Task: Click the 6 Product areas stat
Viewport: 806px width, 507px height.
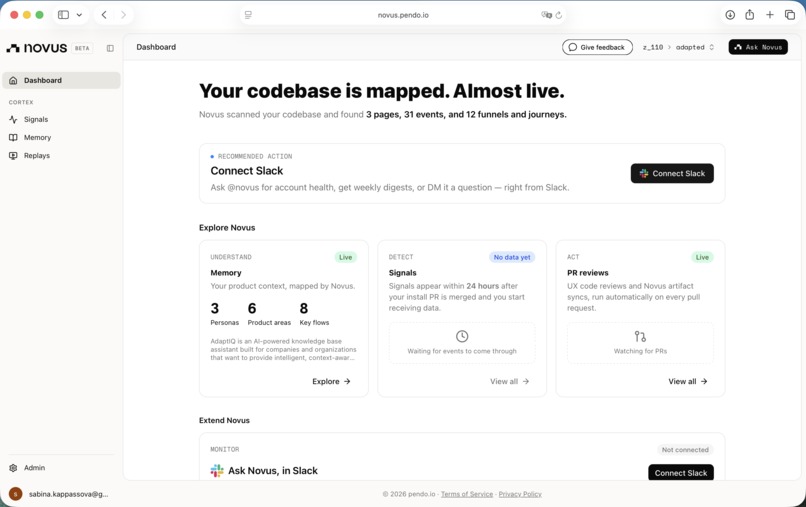Action: pyautogui.click(x=269, y=314)
